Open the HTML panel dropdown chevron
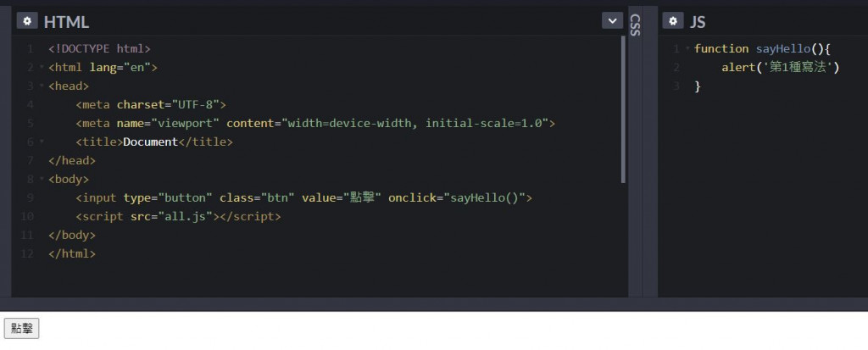 612,21
